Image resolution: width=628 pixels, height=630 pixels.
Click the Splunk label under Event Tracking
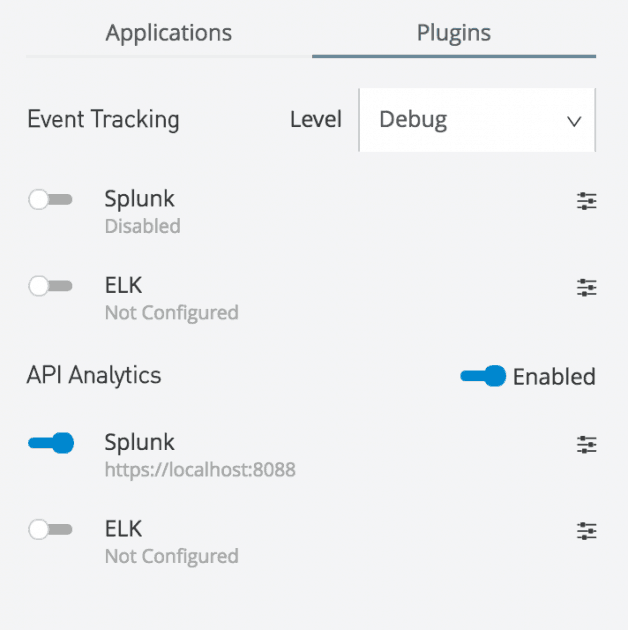139,198
